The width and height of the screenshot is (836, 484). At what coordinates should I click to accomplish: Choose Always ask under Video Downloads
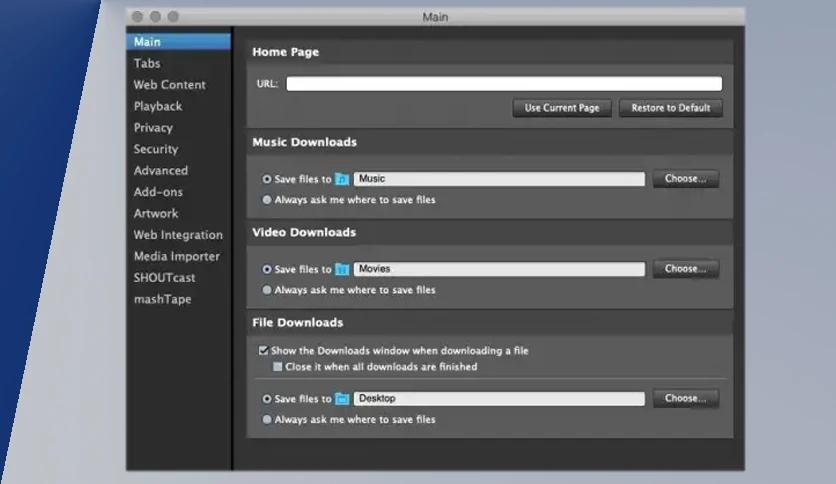267,290
